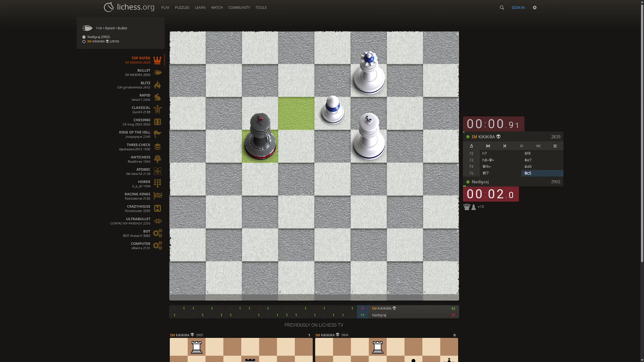Step back one move
The height and width of the screenshot is (362, 644).
(505, 146)
